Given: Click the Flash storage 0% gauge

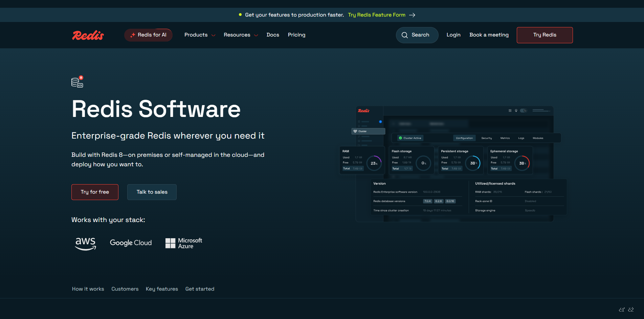Looking at the screenshot, I should [x=423, y=163].
